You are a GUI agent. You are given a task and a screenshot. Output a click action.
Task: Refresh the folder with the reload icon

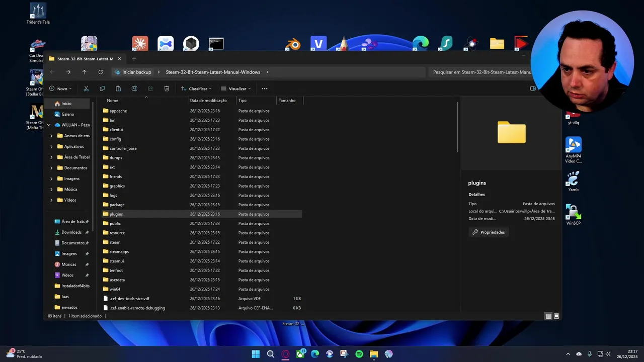[100, 72]
